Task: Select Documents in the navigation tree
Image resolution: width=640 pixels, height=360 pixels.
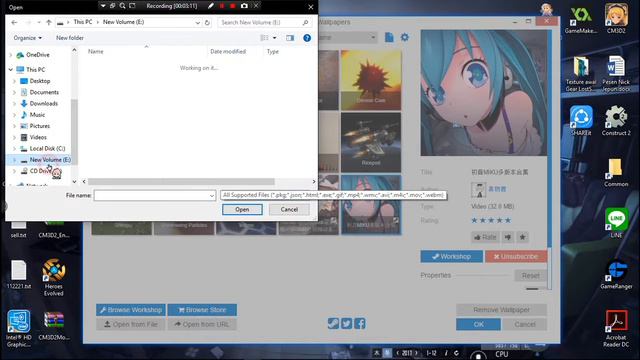Action: point(44,92)
